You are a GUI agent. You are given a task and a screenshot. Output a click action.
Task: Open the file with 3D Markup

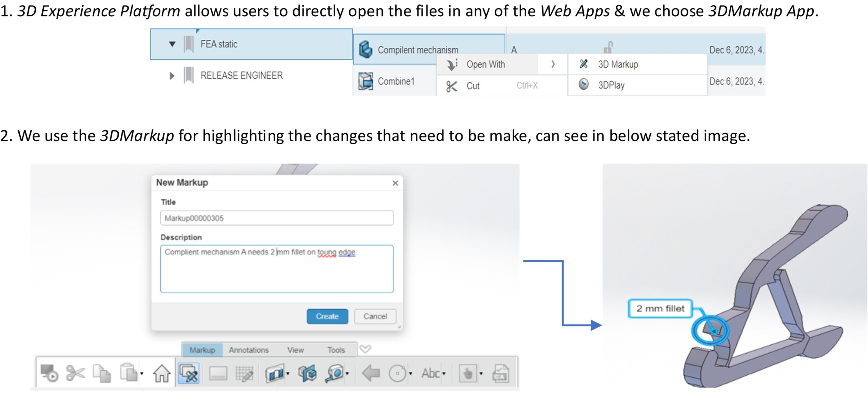point(637,64)
